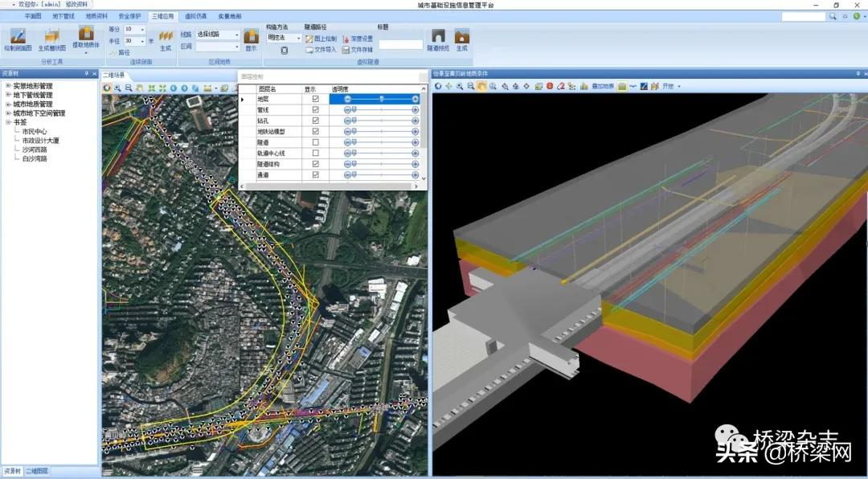Open the 半径 value dropdown
The height and width of the screenshot is (479, 868).
tap(142, 41)
